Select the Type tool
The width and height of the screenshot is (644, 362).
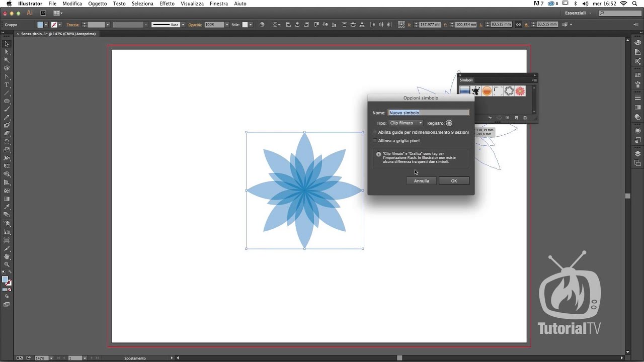(7, 84)
